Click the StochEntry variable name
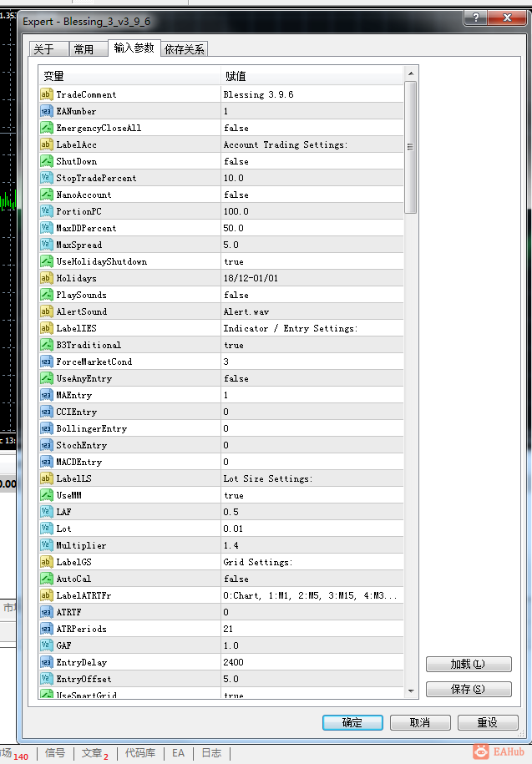 81,445
